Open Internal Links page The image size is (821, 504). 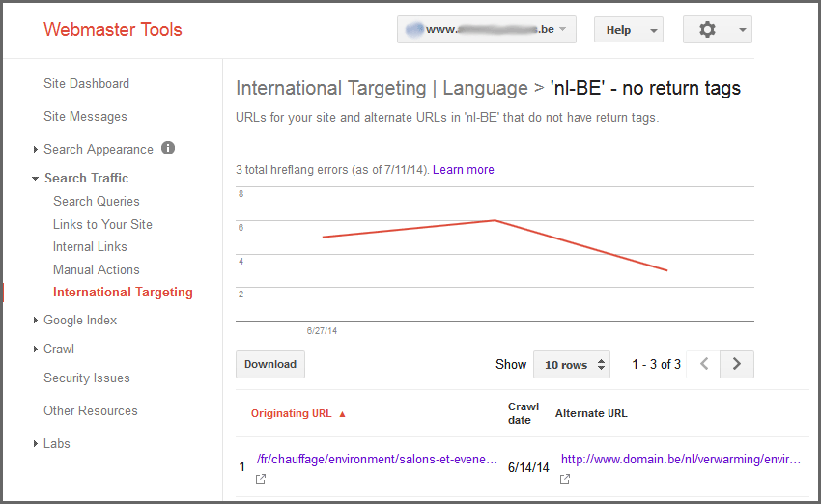(90, 246)
